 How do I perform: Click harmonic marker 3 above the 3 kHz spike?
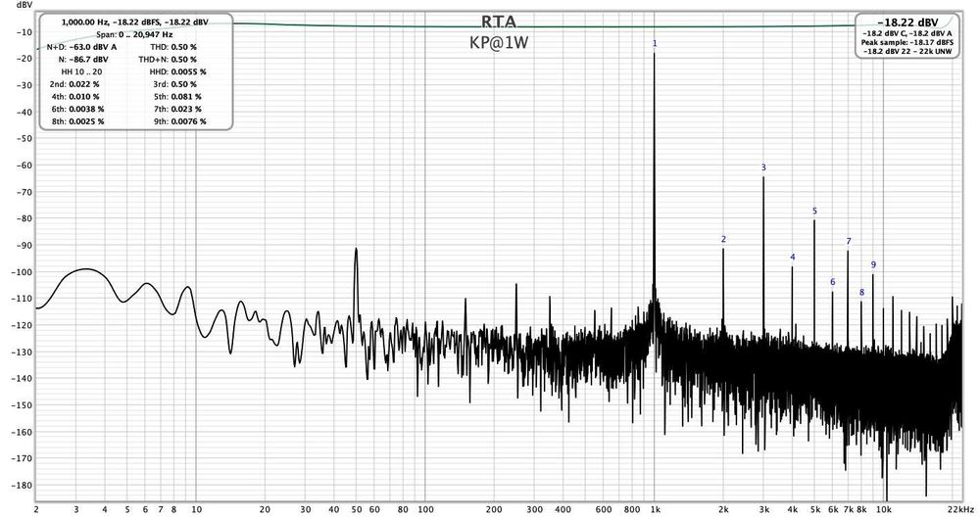coord(763,167)
